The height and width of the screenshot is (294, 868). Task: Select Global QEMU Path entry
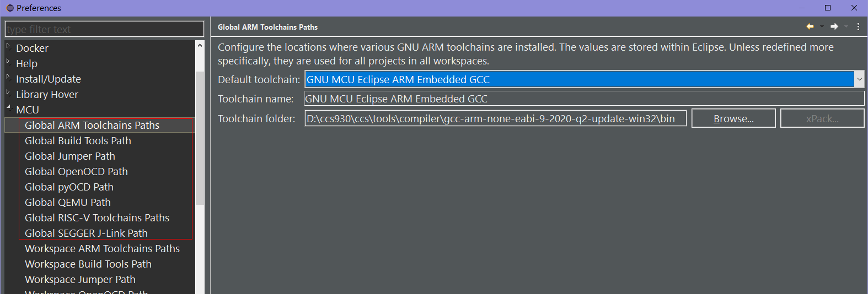tap(67, 203)
